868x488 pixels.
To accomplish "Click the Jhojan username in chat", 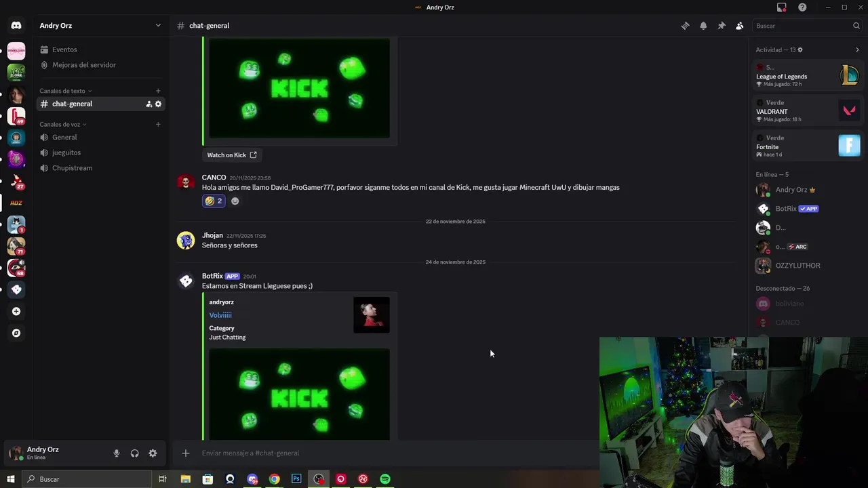I will point(212,235).
